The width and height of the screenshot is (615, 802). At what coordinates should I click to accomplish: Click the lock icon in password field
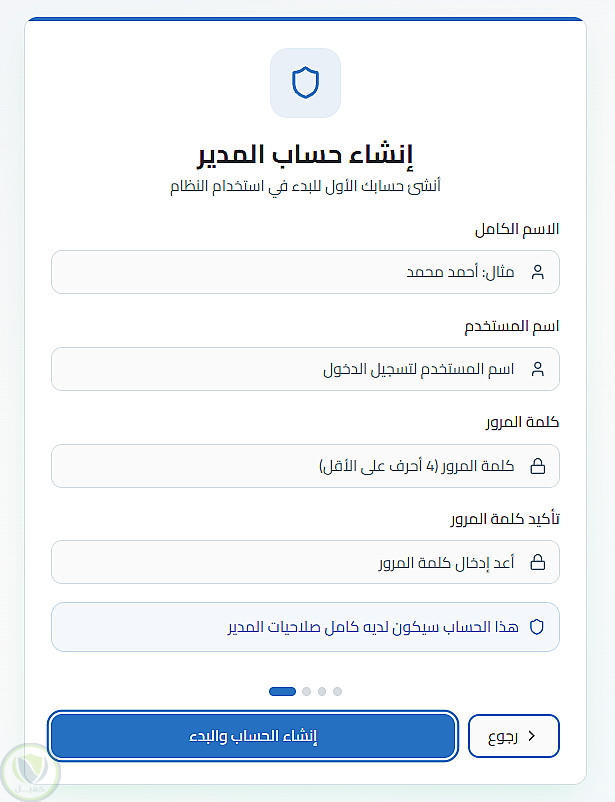537,466
